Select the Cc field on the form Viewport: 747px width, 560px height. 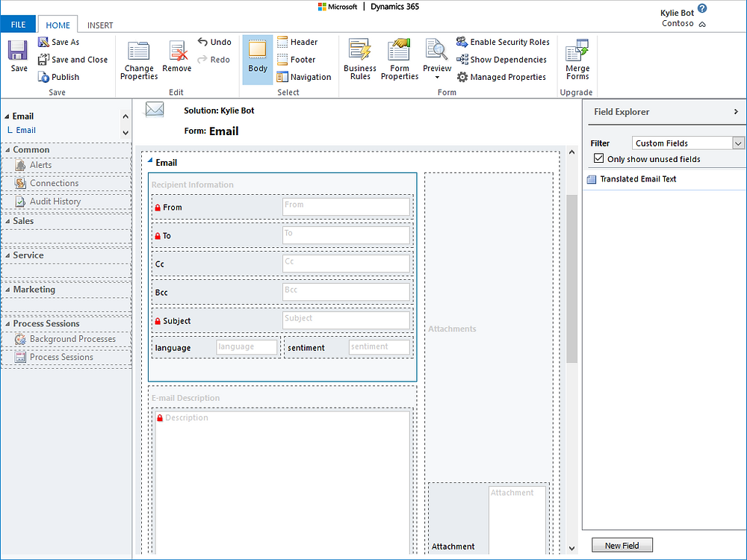282,264
